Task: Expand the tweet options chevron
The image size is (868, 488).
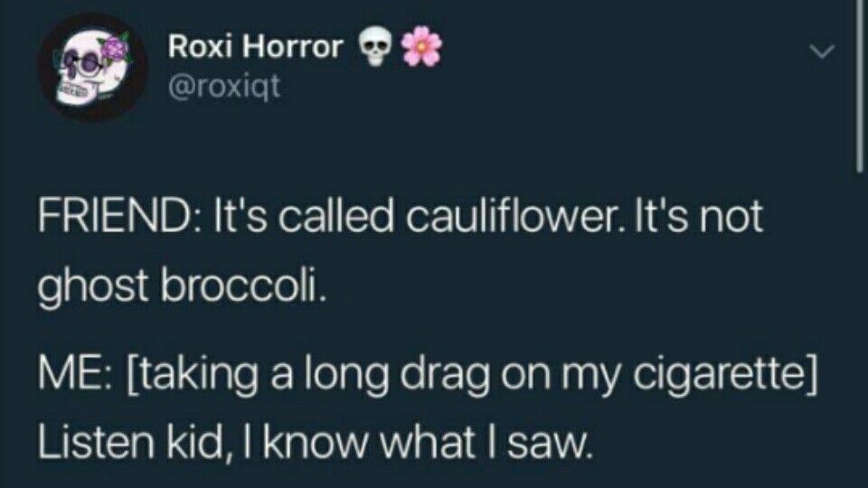Action: [822, 52]
